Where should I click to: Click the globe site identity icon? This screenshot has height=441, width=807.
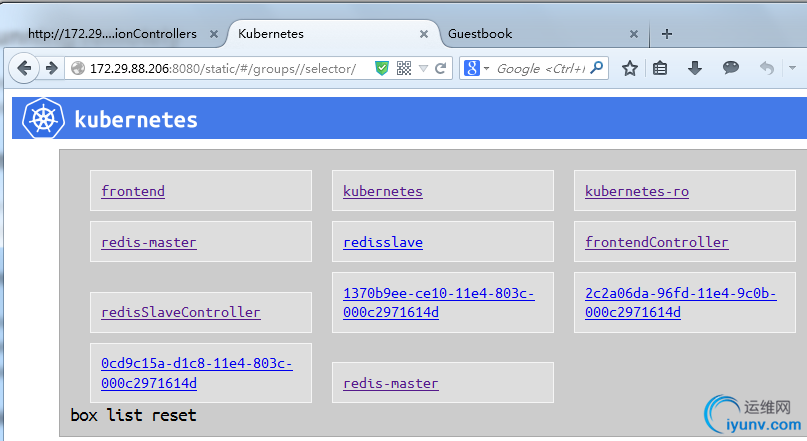(78, 68)
